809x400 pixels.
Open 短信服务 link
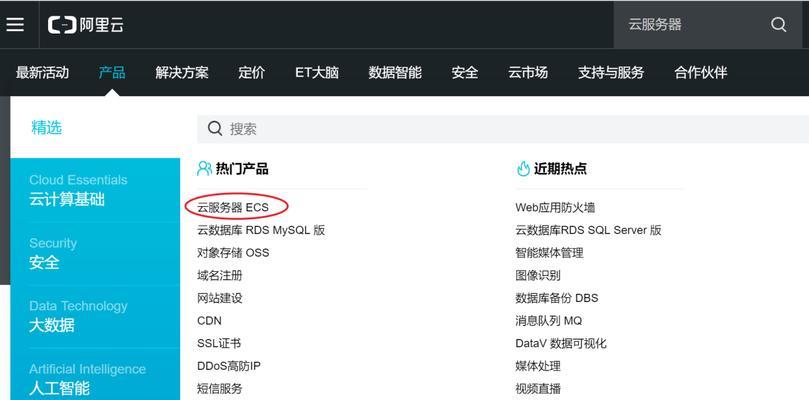coord(220,389)
